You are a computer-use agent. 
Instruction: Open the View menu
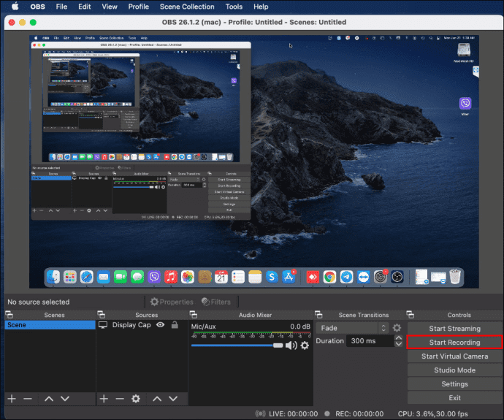[x=110, y=7]
